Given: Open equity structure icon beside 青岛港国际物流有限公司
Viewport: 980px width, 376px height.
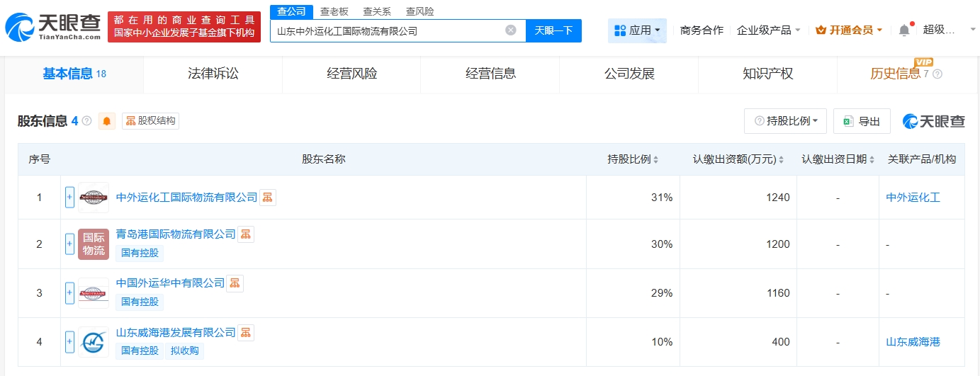Looking at the screenshot, I should 245,234.
